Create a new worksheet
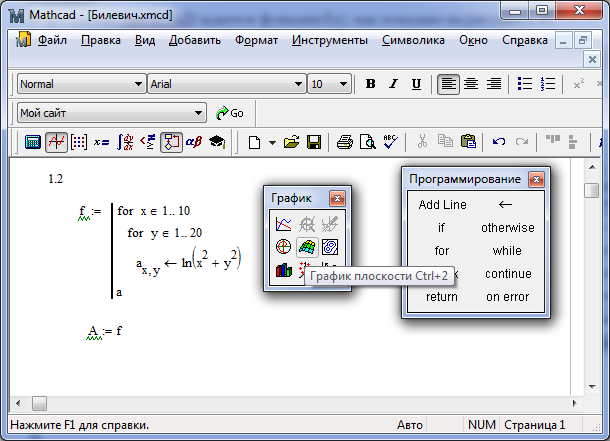 [x=254, y=142]
